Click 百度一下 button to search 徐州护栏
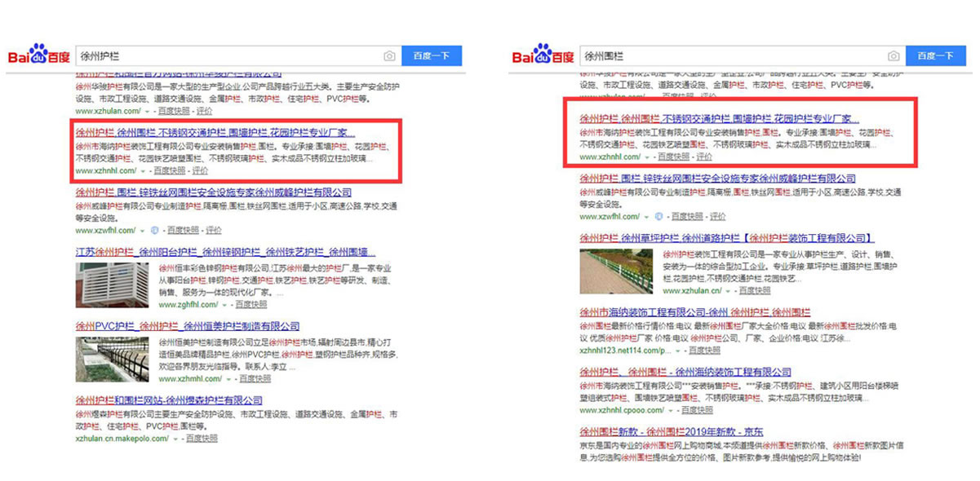 [x=431, y=56]
